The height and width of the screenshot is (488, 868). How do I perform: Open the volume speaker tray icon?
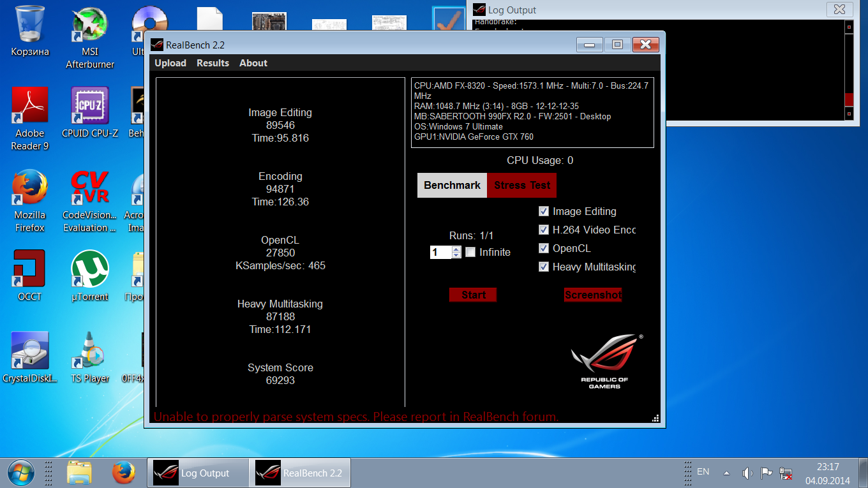(747, 473)
